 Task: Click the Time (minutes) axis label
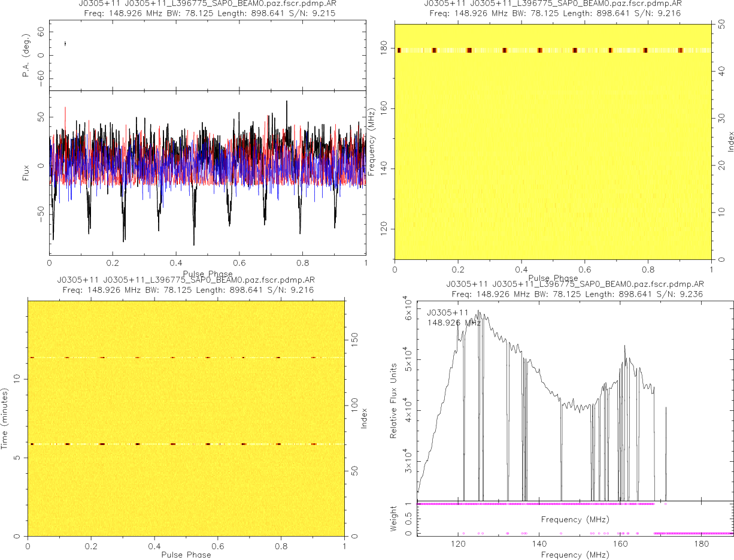click(x=5, y=418)
